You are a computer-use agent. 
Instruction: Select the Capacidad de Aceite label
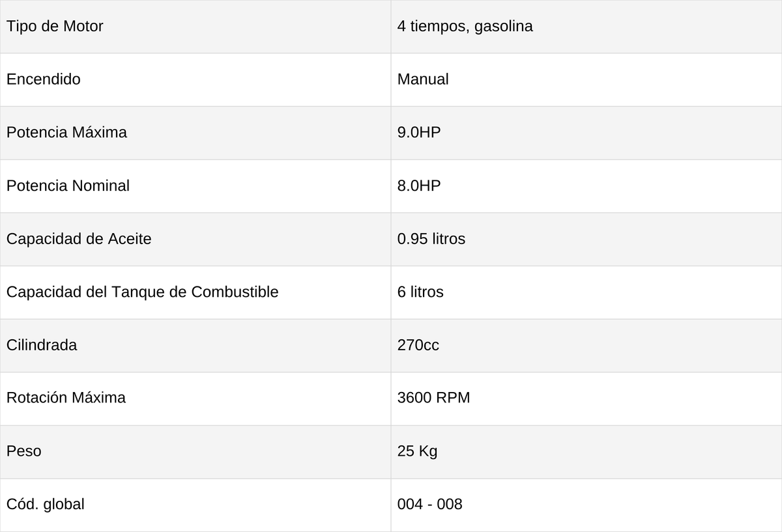(x=79, y=239)
